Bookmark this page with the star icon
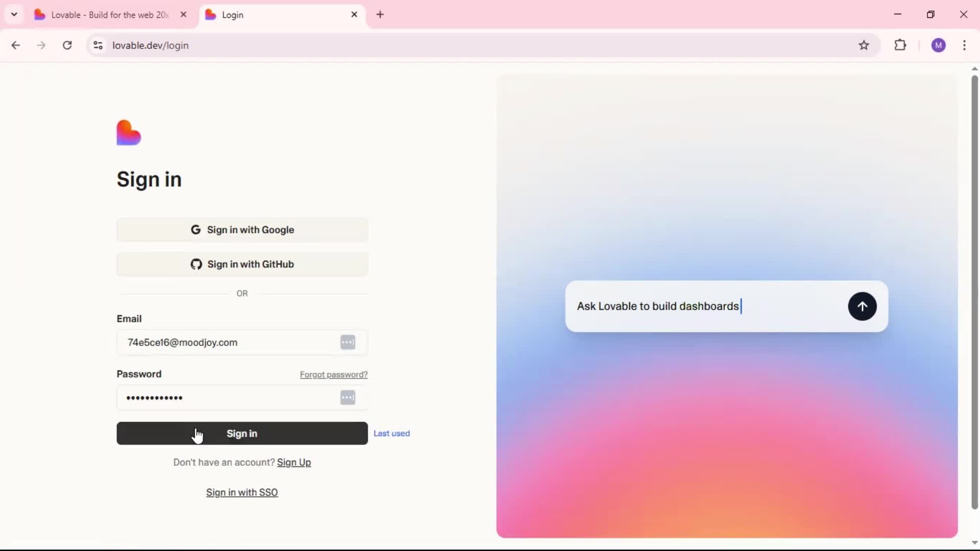The width and height of the screenshot is (980, 551). coord(864,45)
